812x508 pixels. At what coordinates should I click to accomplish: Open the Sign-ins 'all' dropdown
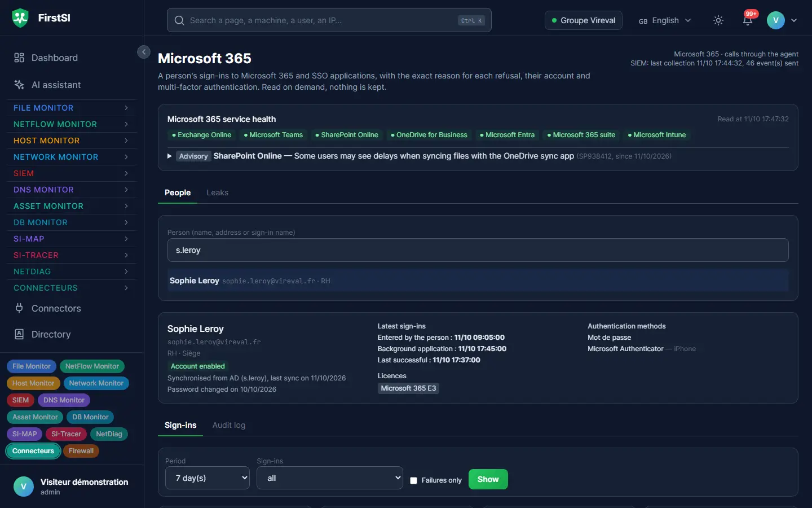[x=330, y=478]
